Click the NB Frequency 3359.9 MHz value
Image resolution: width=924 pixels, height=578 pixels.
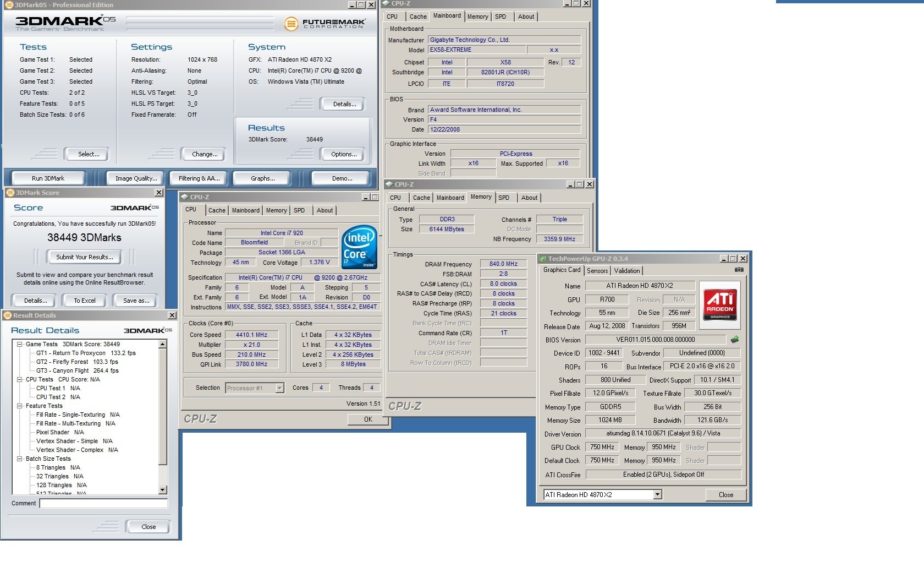[559, 239]
